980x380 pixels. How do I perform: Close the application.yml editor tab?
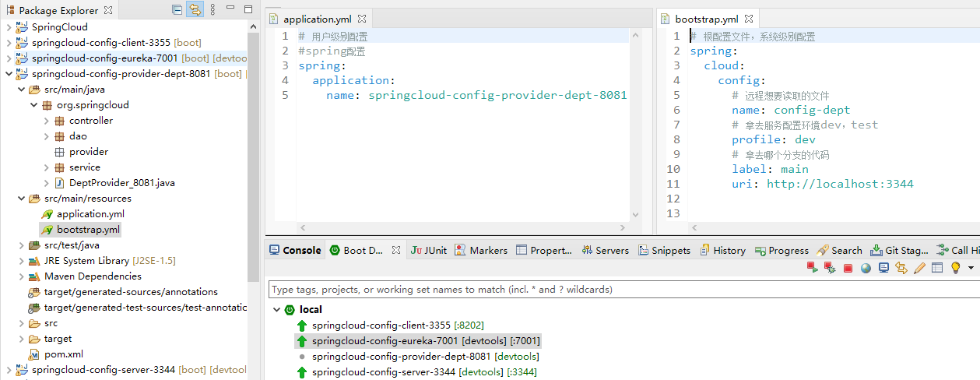pyautogui.click(x=362, y=19)
